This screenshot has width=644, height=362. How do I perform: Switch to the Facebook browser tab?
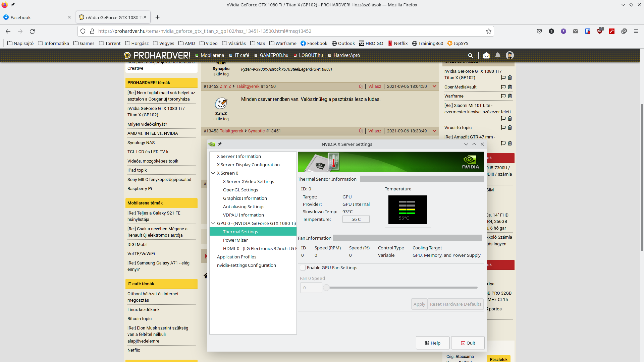[x=37, y=17]
